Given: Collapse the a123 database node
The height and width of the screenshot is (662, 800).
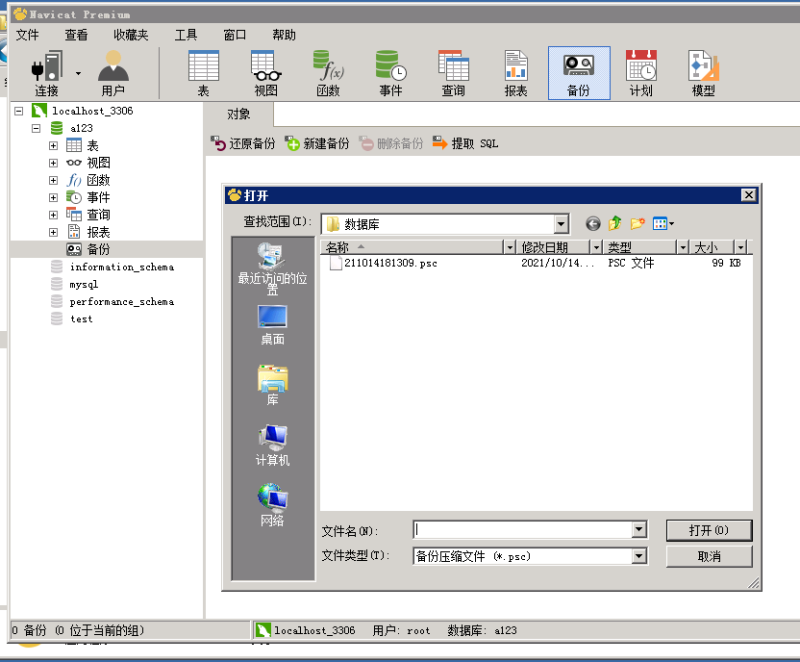Looking at the screenshot, I should pyautogui.click(x=36, y=128).
